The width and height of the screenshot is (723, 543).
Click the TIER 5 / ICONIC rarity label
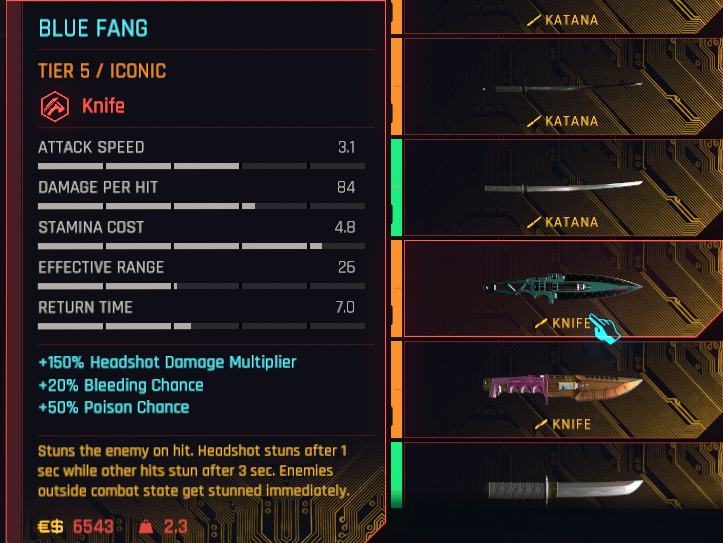(x=102, y=71)
